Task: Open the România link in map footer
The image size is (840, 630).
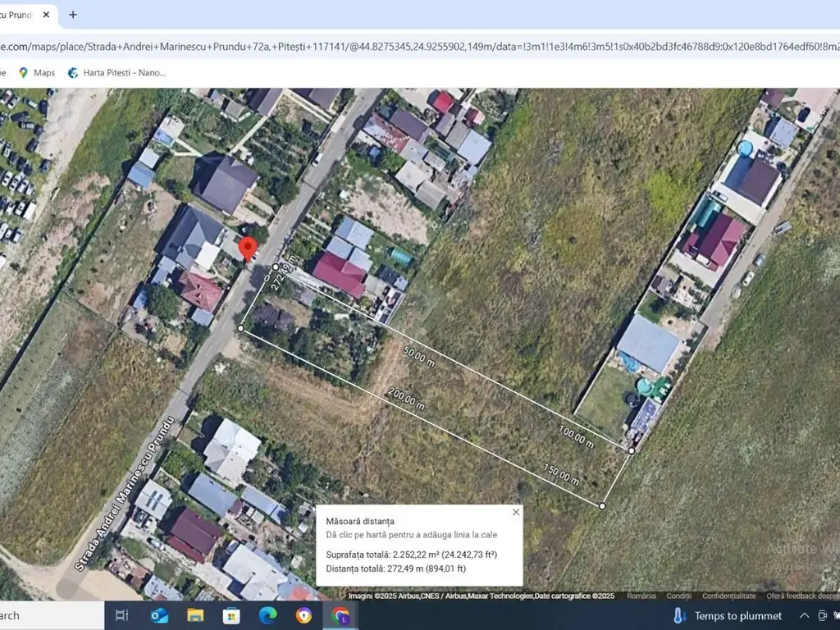Action: (x=641, y=596)
